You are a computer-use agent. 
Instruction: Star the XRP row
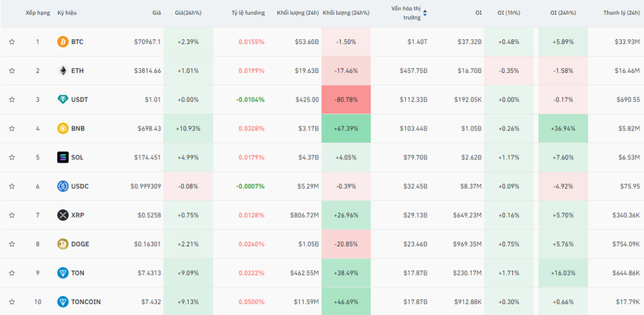pyautogui.click(x=12, y=215)
